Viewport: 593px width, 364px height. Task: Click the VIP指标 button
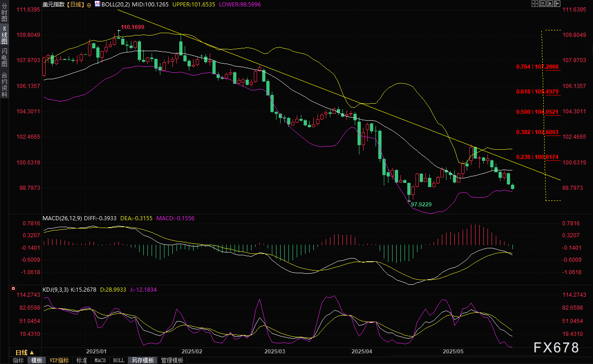pos(59,360)
